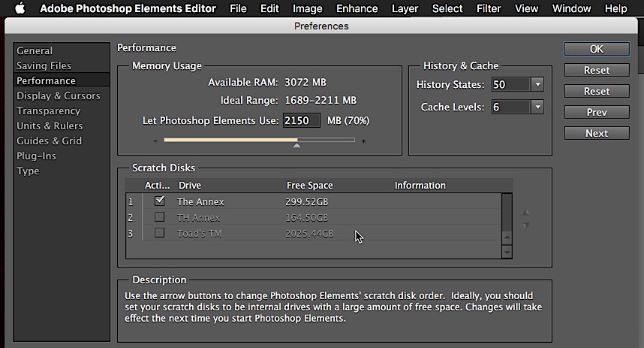Click the memory usage slider handle
The width and height of the screenshot is (644, 348).
coord(296,145)
